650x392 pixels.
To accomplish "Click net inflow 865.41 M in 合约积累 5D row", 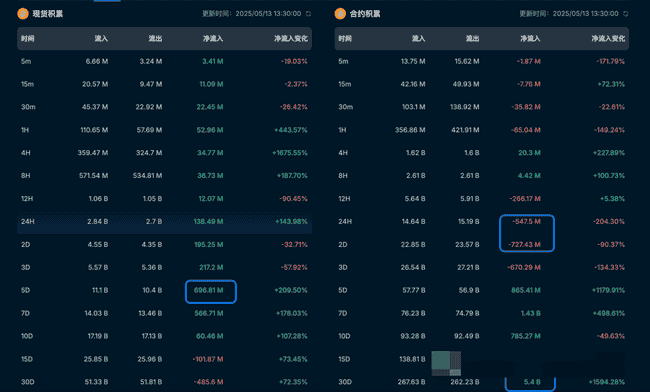I will coord(526,290).
